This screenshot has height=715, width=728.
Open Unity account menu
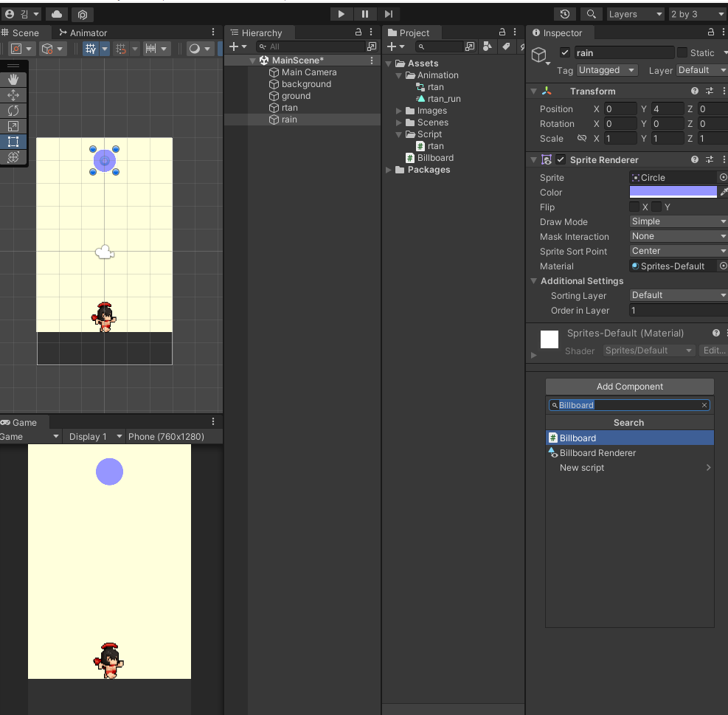point(21,14)
